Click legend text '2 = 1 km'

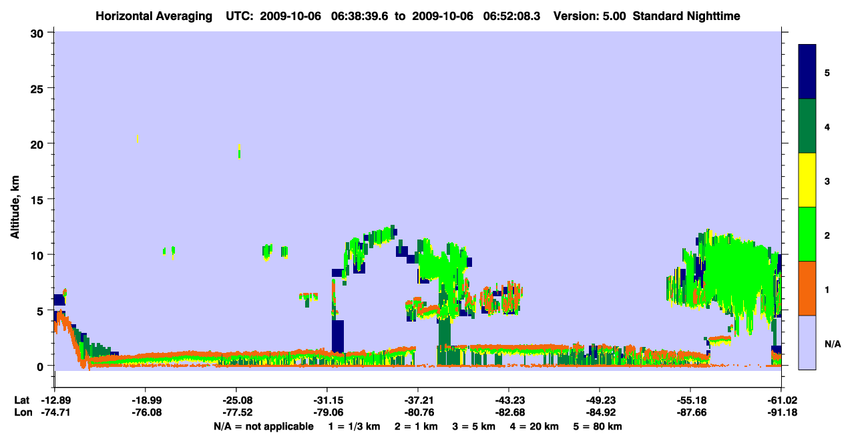point(415,426)
